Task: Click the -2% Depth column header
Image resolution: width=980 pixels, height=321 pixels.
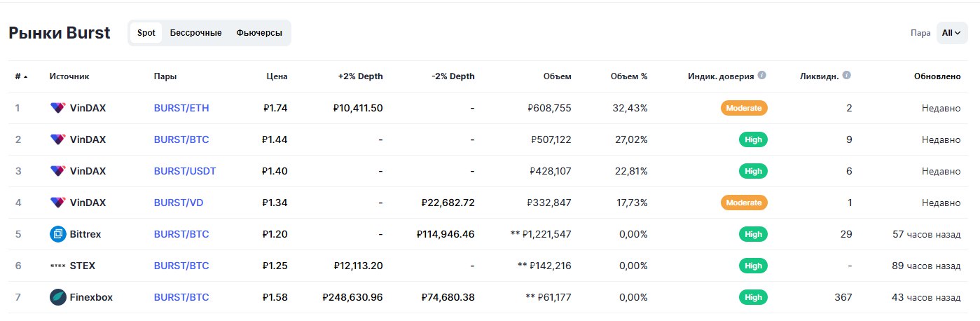Action: coord(453,76)
